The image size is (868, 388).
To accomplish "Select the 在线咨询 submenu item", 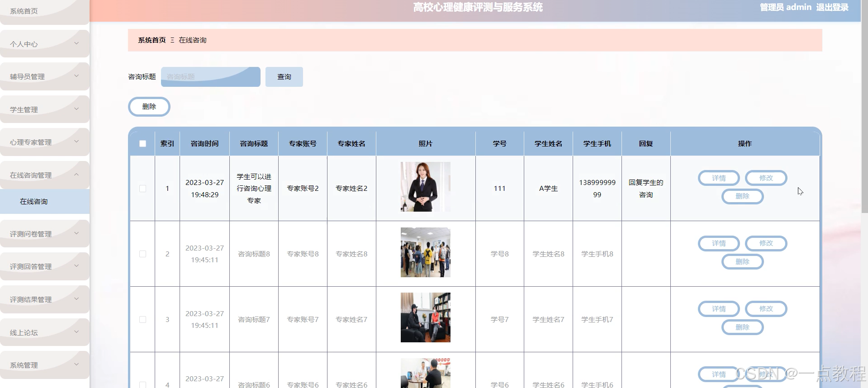I will 44,202.
